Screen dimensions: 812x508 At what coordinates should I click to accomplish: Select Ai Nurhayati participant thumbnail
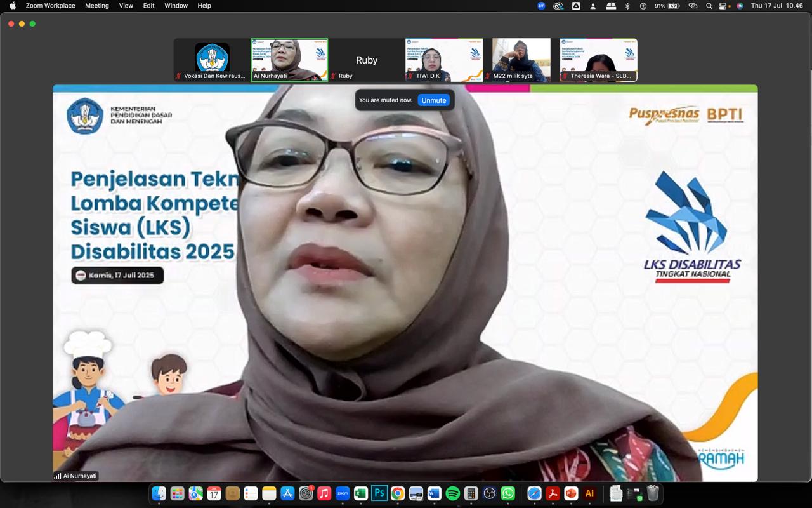click(289, 60)
